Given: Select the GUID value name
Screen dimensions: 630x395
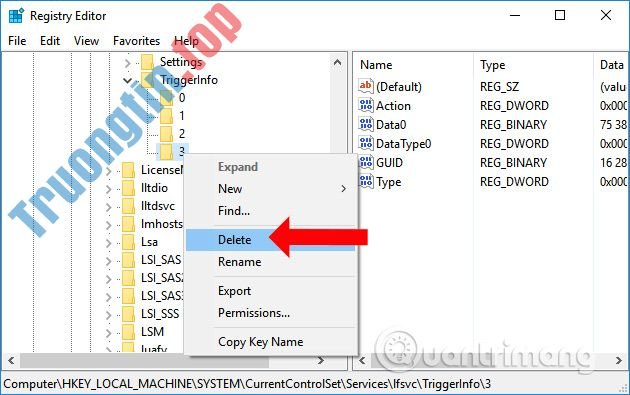Looking at the screenshot, I should coord(389,163).
